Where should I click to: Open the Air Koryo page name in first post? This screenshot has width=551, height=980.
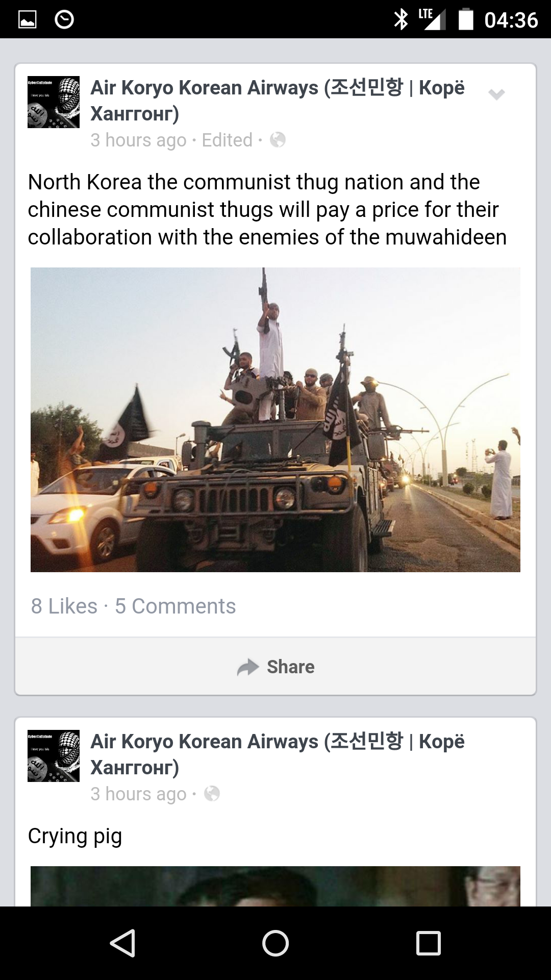278,100
